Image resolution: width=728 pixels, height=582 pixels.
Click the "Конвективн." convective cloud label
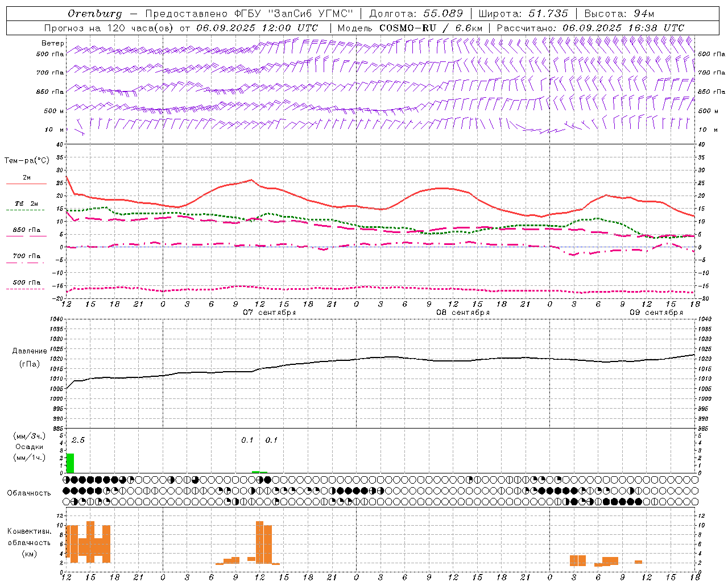pyautogui.click(x=30, y=531)
